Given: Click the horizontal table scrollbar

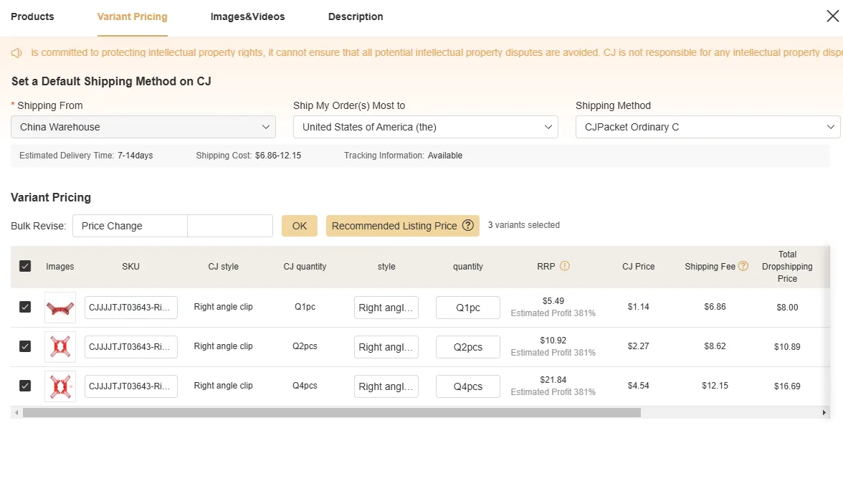Looking at the screenshot, I should 331,413.
